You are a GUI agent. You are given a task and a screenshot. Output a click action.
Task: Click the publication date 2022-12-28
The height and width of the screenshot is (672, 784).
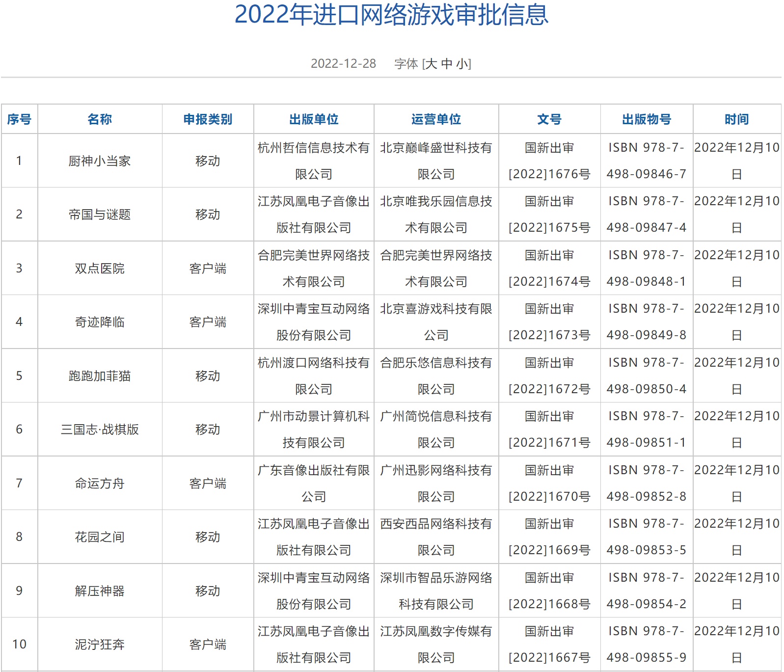click(344, 64)
